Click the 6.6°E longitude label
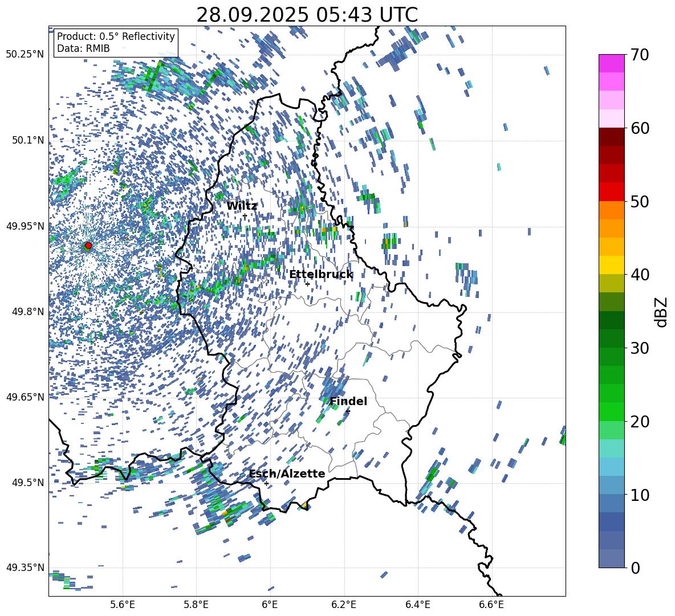Viewport: 675px width, 616px height. 491,605
